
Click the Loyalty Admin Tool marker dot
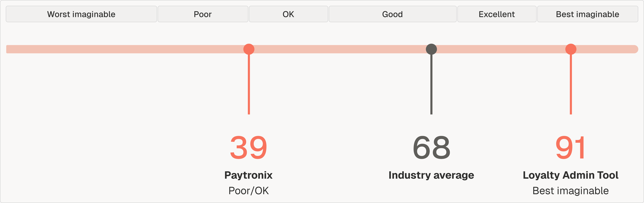571,49
